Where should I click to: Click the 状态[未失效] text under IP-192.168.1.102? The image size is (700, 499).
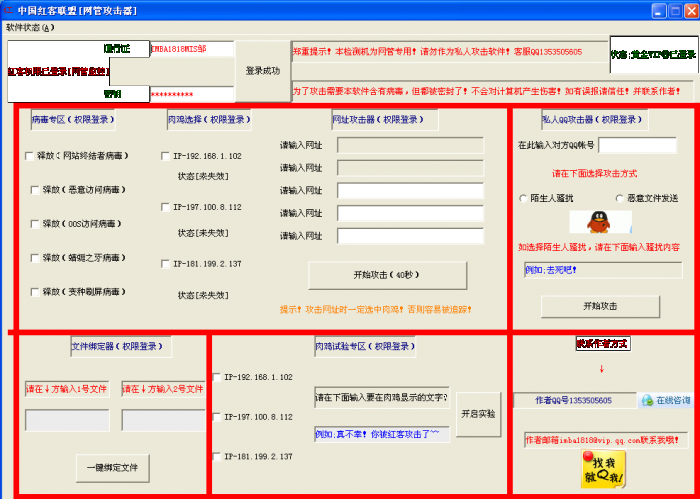click(x=203, y=177)
